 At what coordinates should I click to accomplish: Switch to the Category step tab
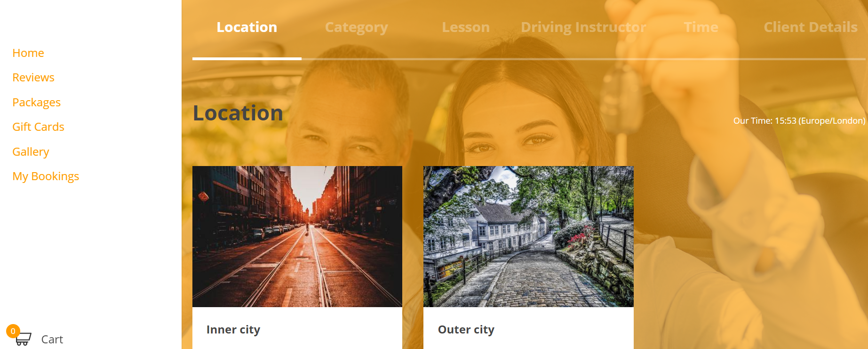[x=357, y=27]
